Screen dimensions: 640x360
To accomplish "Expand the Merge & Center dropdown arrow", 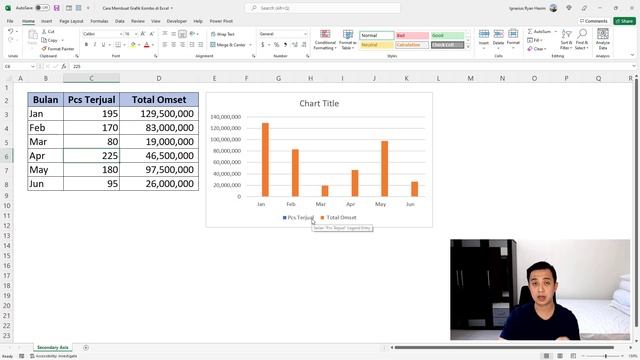I will click(x=250, y=44).
